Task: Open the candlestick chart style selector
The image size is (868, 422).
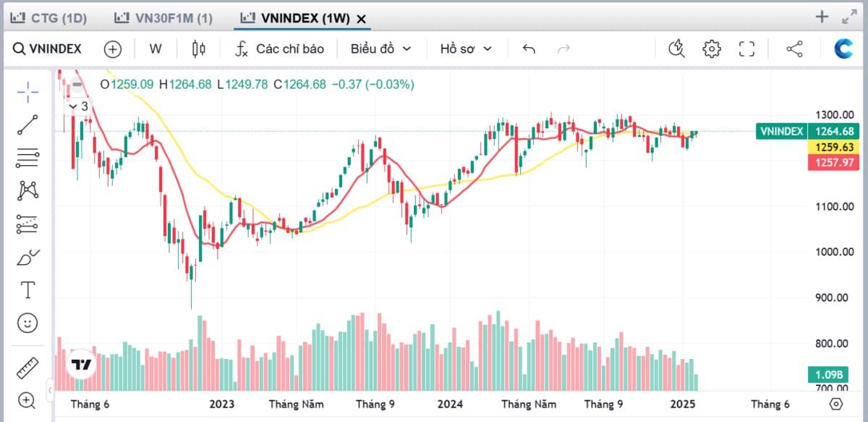Action: pos(199,49)
